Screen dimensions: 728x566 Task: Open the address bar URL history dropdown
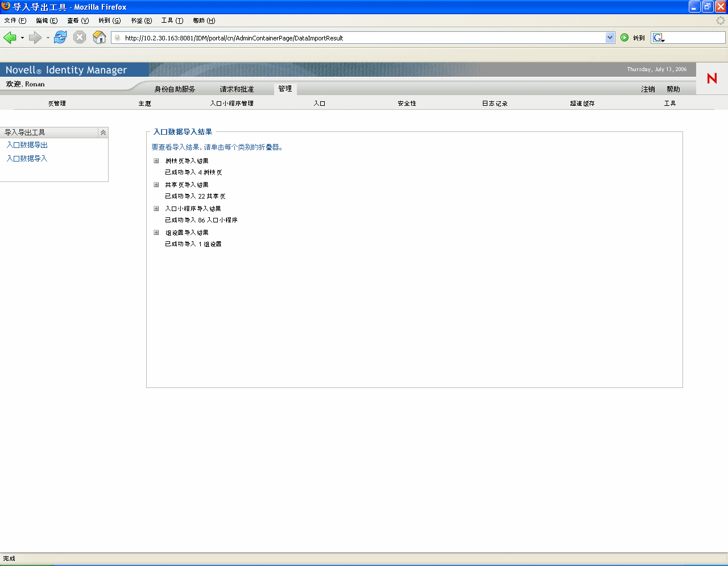(x=610, y=38)
